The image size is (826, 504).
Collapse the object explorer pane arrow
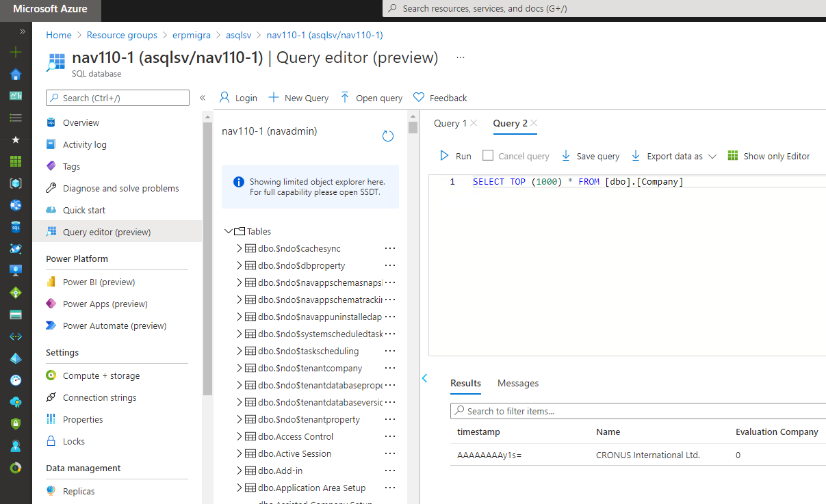coord(424,378)
